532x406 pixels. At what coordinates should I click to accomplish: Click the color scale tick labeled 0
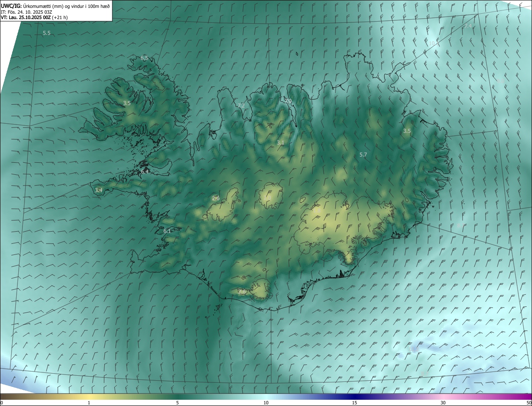[2, 403]
